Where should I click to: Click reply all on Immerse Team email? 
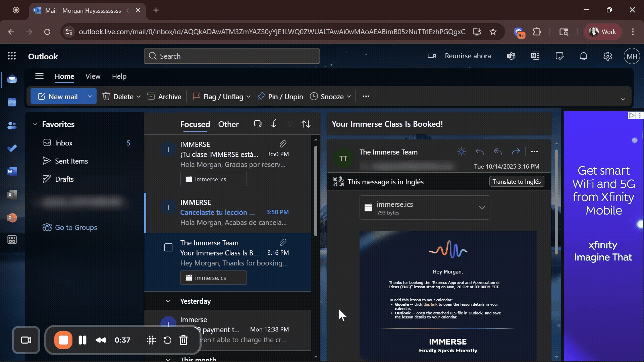(x=498, y=152)
